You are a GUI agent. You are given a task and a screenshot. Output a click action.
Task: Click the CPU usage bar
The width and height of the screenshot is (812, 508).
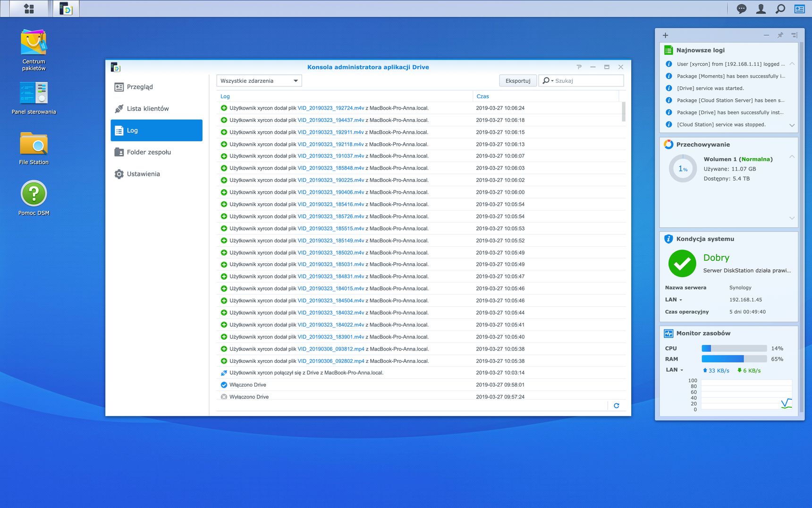click(734, 348)
